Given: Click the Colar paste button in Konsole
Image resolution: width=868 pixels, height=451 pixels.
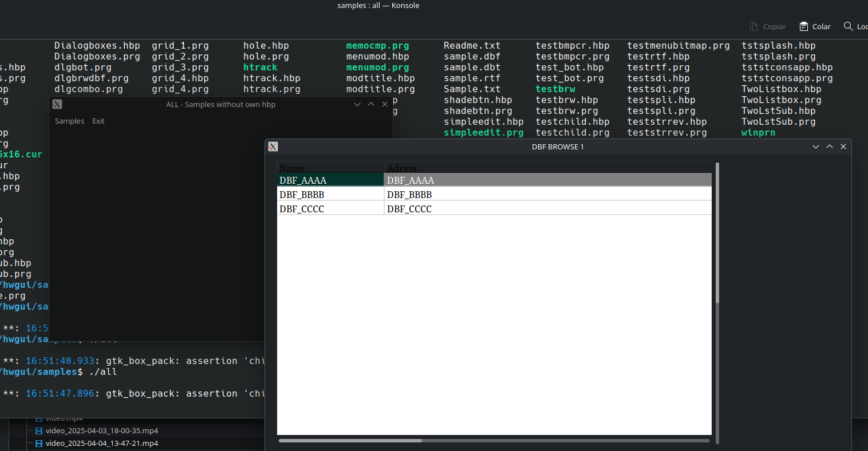Looking at the screenshot, I should [815, 26].
